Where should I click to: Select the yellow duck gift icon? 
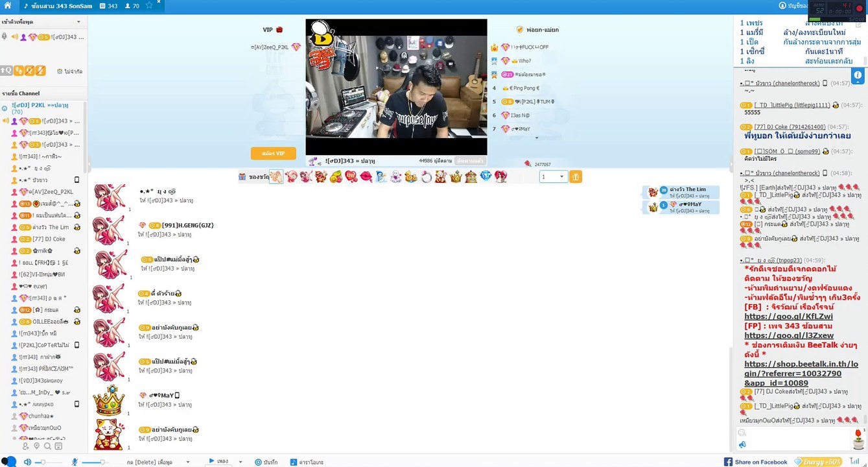click(x=411, y=176)
